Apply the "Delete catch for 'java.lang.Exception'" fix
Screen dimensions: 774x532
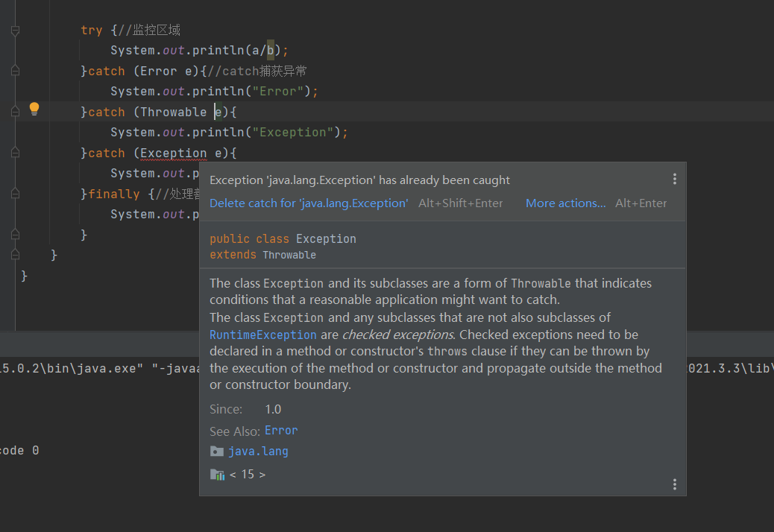(309, 203)
